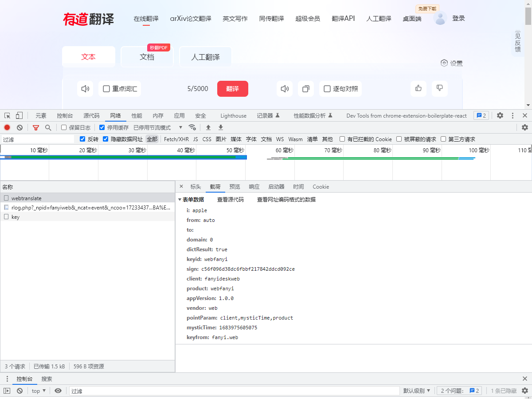Open DevTools three-dot customize menu
Screen dimensions: 532x399
click(x=513, y=115)
